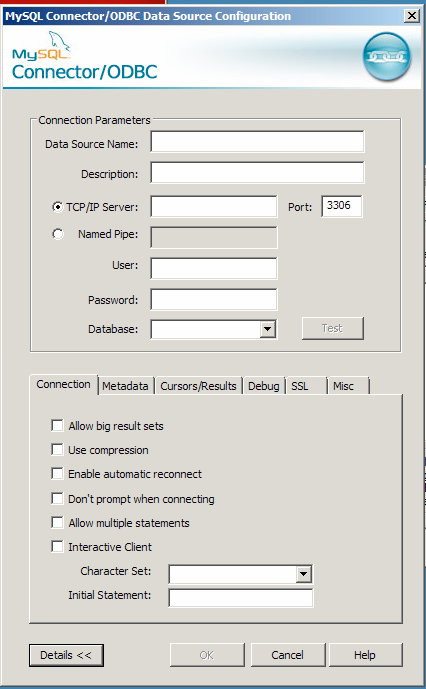
Task: Expand the Character Set dropdown arrow
Action: pos(303,574)
